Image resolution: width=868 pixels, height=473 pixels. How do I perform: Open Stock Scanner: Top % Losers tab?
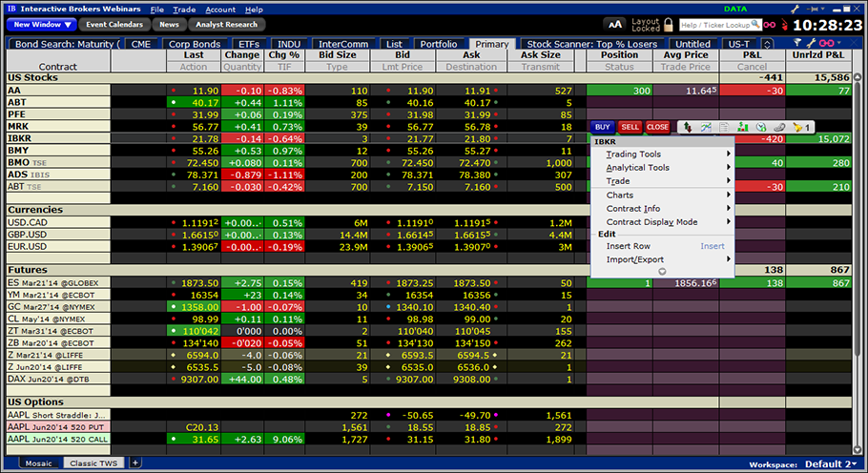(x=591, y=44)
